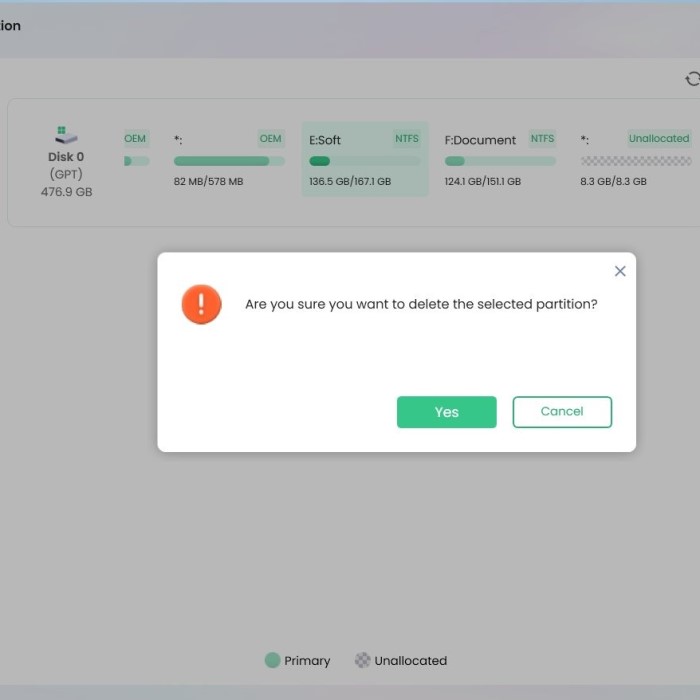Click the (GPT) disk type text
700x700 pixels.
coord(66,174)
